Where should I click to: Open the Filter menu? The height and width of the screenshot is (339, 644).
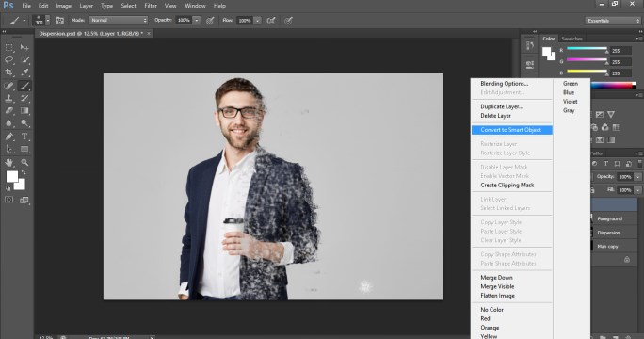point(151,6)
